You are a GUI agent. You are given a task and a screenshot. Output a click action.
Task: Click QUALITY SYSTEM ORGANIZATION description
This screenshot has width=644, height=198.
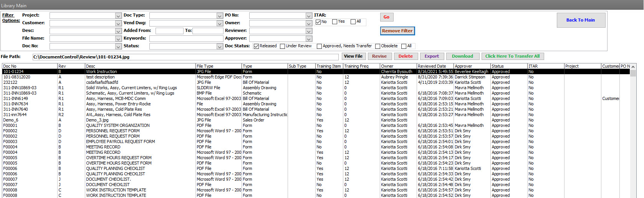pyautogui.click(x=118, y=125)
